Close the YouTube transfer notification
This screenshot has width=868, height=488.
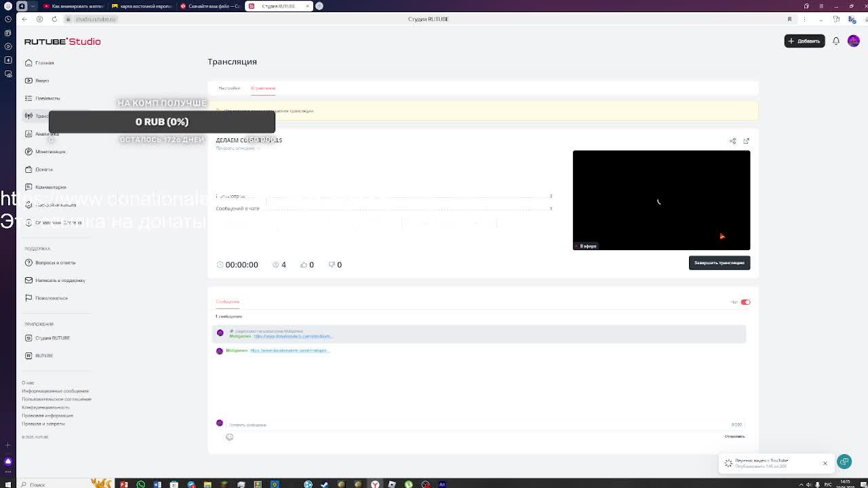[825, 463]
